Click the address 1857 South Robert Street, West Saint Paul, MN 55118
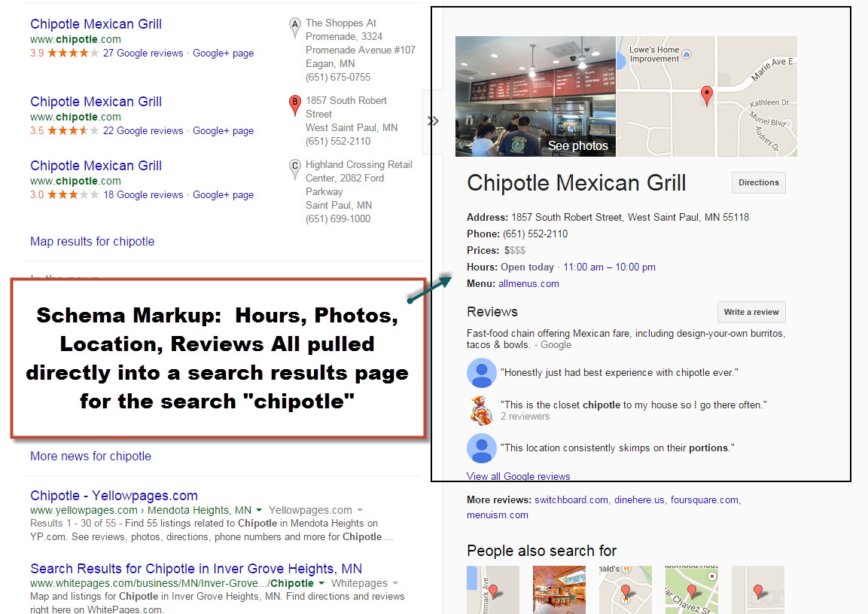868x614 pixels. tap(631, 217)
